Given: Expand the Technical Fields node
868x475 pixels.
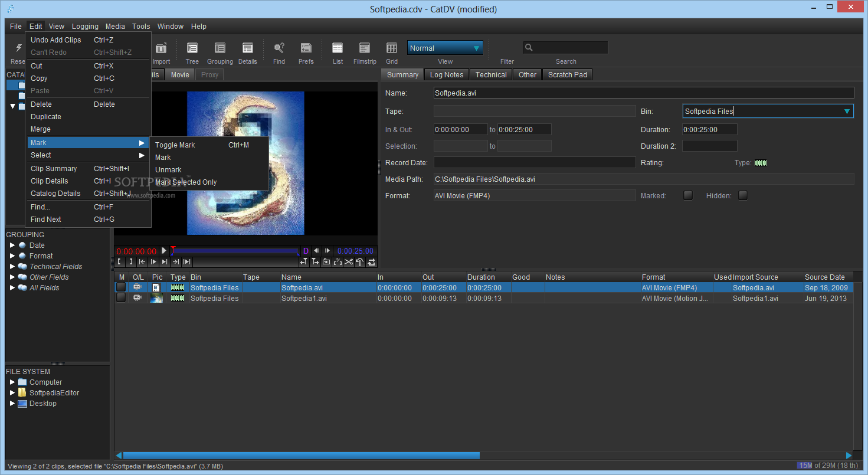Looking at the screenshot, I should point(12,266).
